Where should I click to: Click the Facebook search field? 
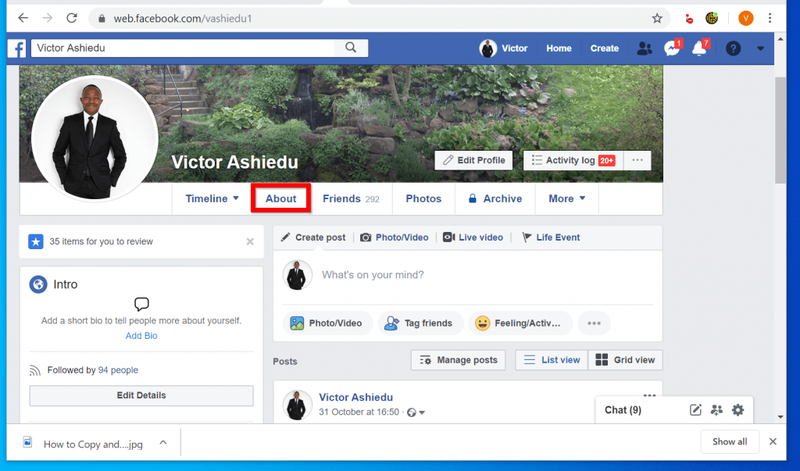183,48
